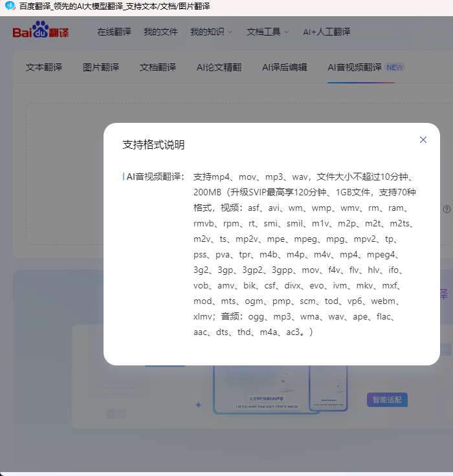Image resolution: width=453 pixels, height=476 pixels.
Task: Switch to the 文档翻译 tab
Action: point(158,67)
